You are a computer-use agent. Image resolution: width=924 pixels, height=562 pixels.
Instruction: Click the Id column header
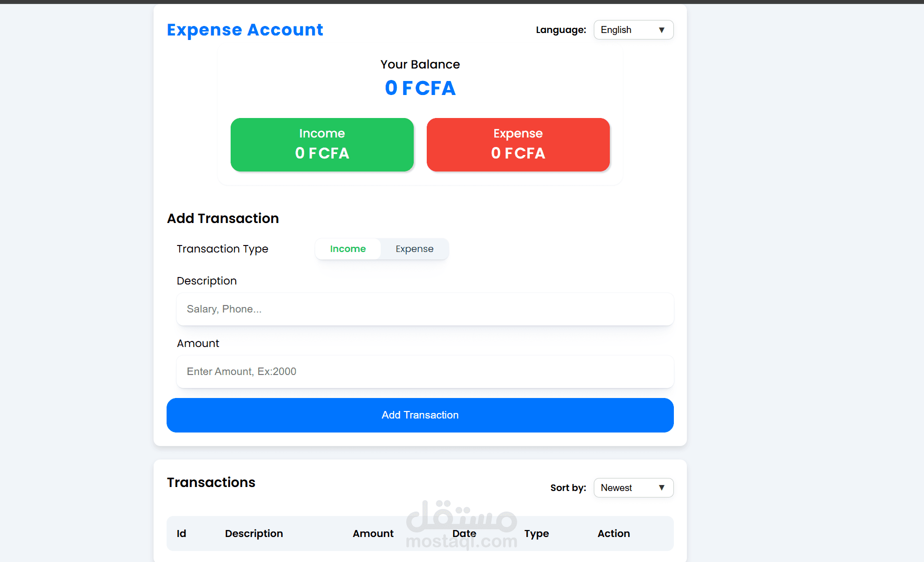[x=181, y=533]
